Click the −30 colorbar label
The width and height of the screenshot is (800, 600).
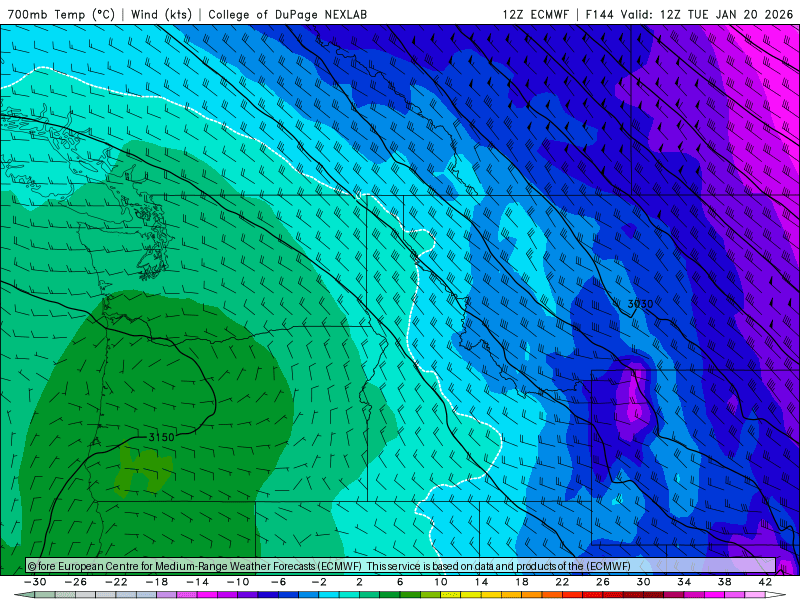[35, 582]
